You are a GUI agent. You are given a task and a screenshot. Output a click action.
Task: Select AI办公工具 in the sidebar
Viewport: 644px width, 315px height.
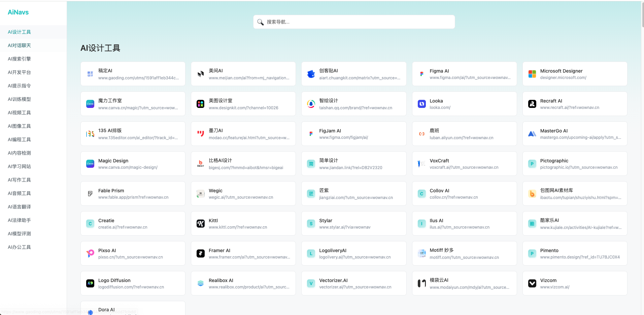pyautogui.click(x=33, y=247)
